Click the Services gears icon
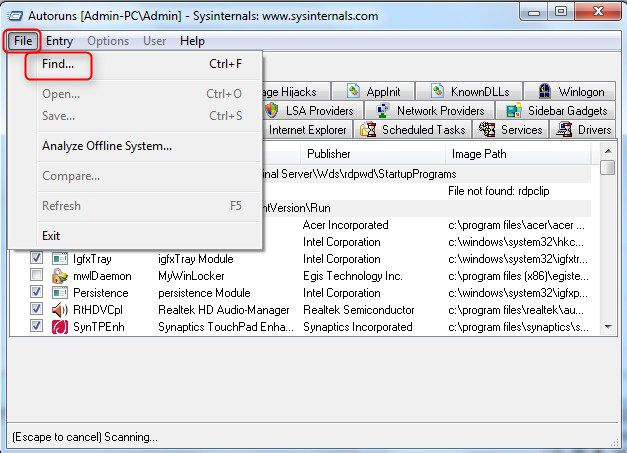The width and height of the screenshot is (627, 453). click(487, 130)
